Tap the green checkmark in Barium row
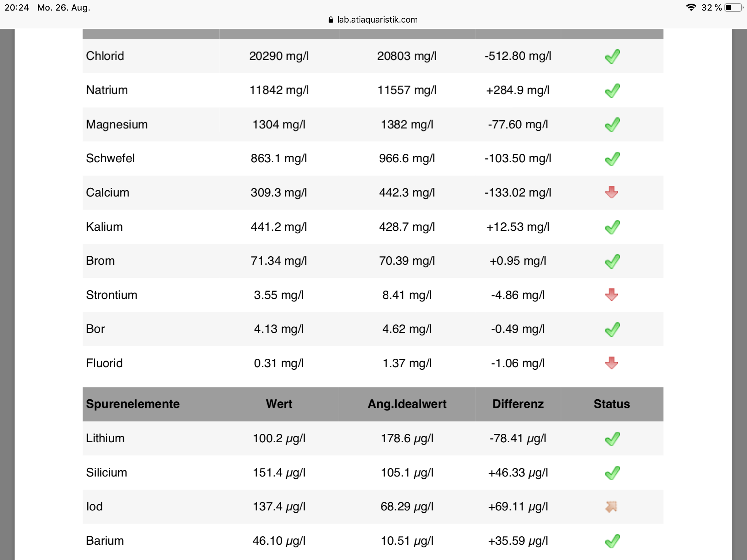Viewport: 747px width, 560px height. (612, 541)
